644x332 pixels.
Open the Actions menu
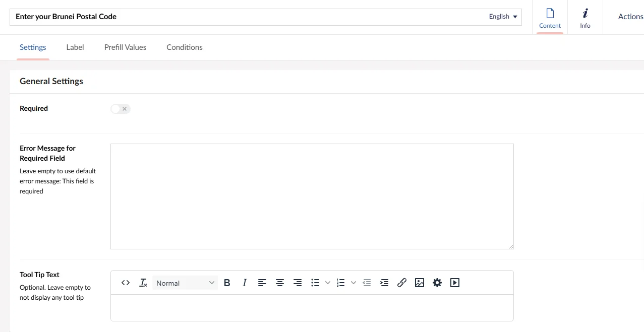coord(630,17)
